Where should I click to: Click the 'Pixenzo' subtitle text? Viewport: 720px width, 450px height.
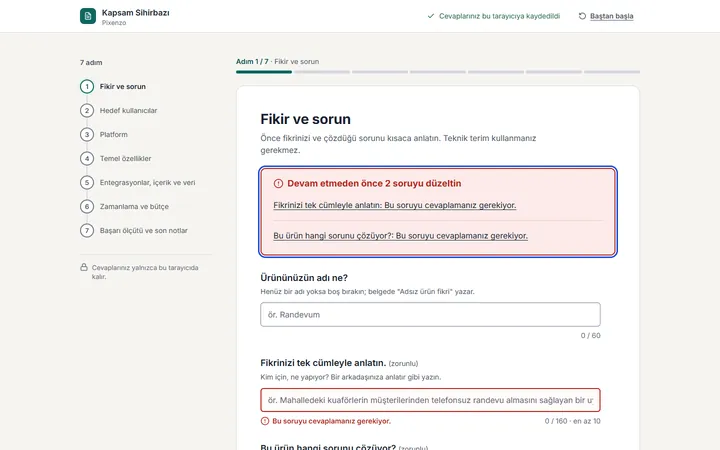click(114, 22)
